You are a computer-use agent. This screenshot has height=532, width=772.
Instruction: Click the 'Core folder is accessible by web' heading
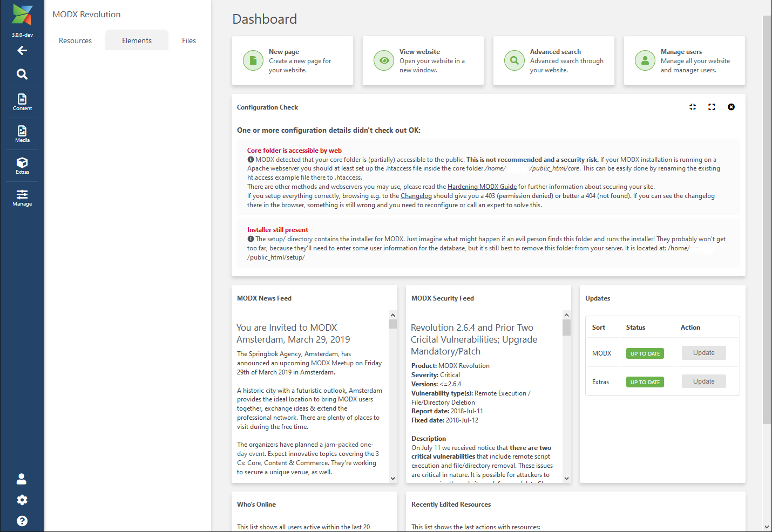click(x=294, y=151)
